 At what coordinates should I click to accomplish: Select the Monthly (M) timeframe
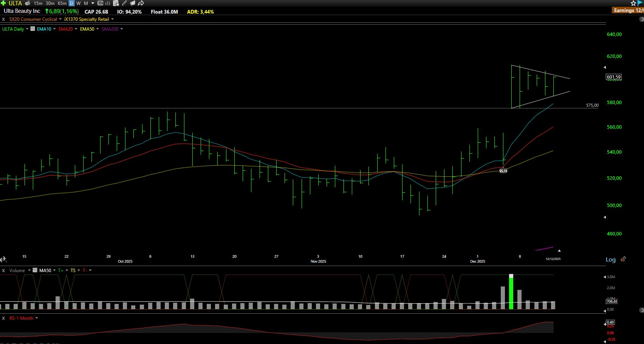[x=86, y=3]
